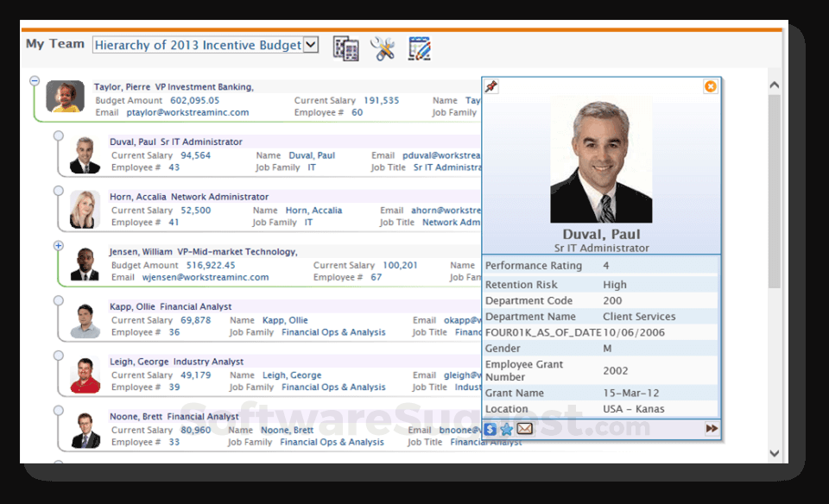Collapse Taylor Pierre's hierarchy node
829x504 pixels.
(35, 79)
